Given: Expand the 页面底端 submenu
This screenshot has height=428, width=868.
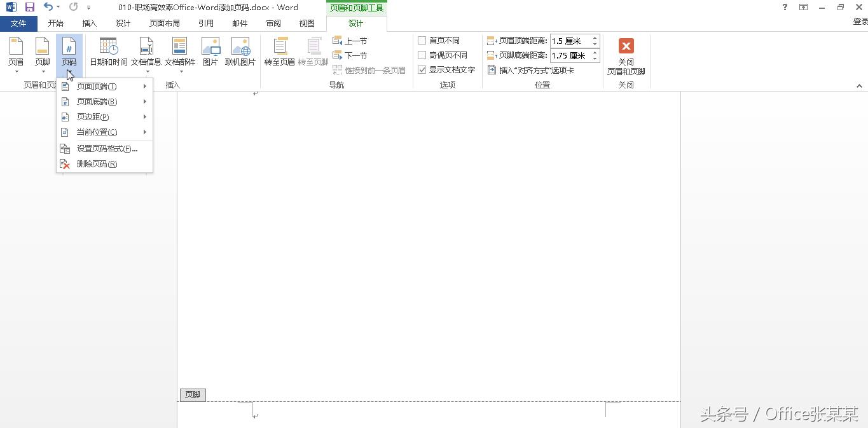Looking at the screenshot, I should coord(95,101).
